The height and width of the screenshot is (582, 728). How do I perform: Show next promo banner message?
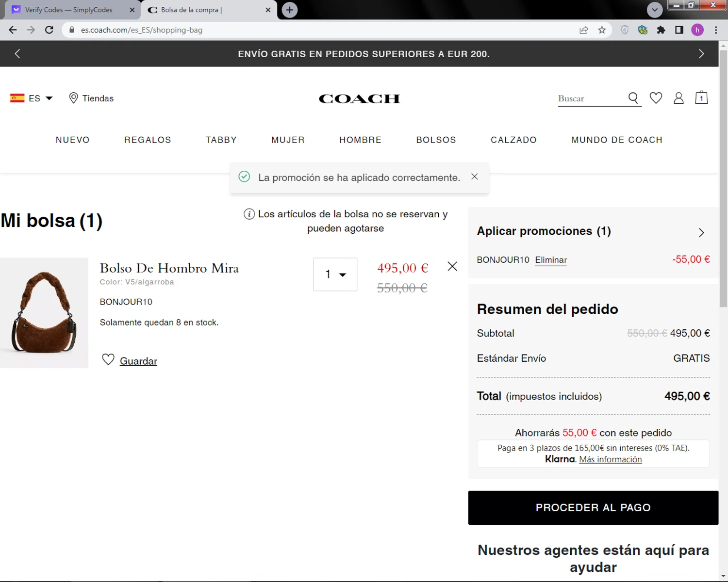pyautogui.click(x=701, y=54)
